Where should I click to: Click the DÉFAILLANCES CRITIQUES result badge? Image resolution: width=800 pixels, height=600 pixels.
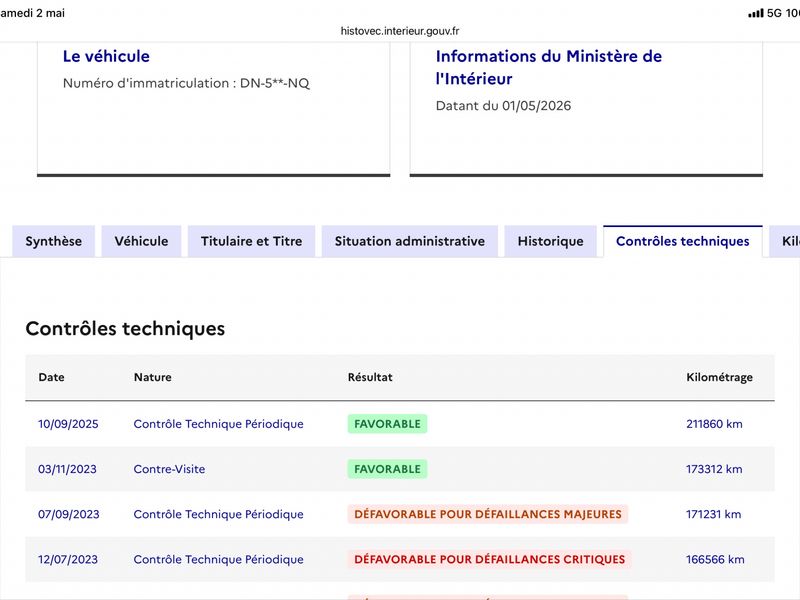click(x=489, y=559)
